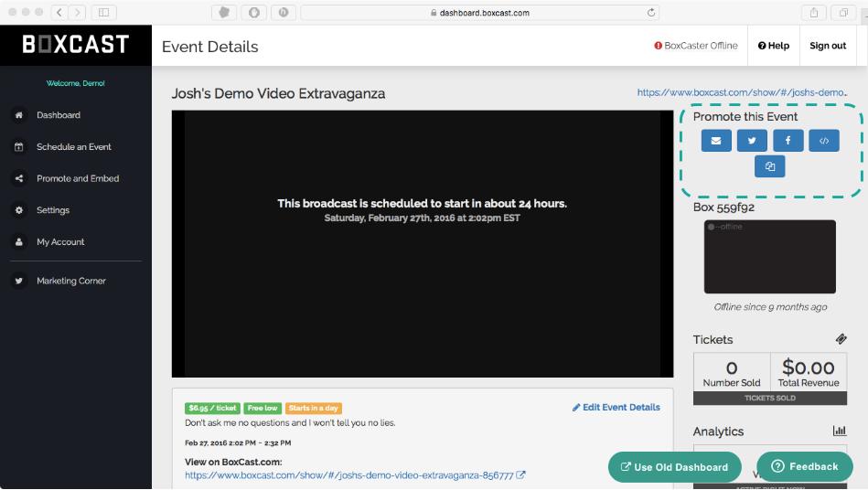Toggle the Safari sidebar button
868x490 pixels.
(x=103, y=13)
